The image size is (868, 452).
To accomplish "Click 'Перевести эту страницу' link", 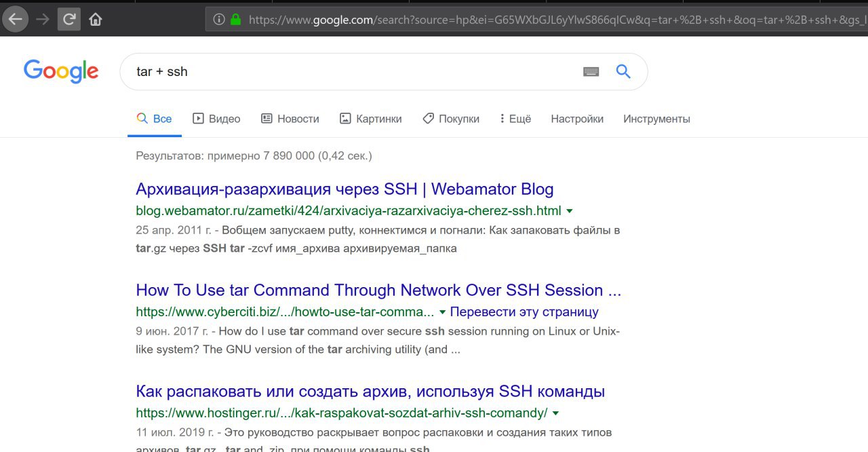I will point(524,312).
